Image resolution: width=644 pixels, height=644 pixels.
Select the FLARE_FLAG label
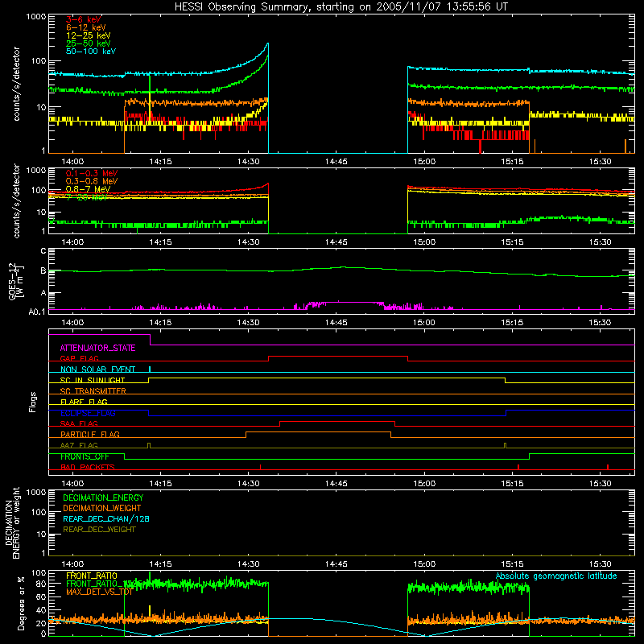tap(84, 402)
